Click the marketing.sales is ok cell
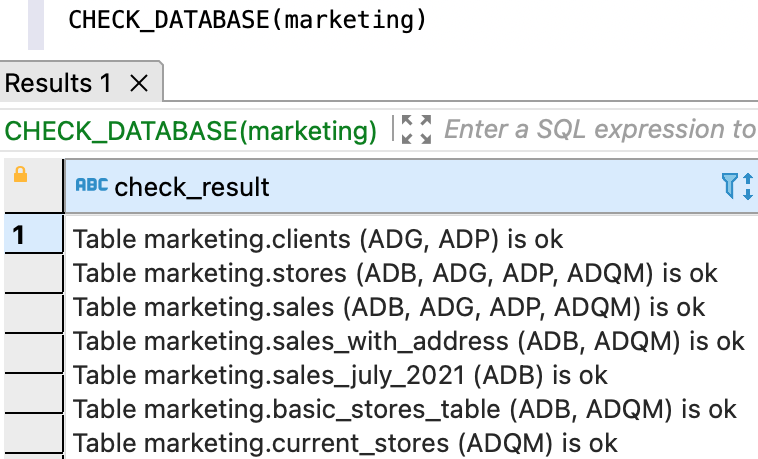Viewport: 758px width, 459px height. (389, 307)
